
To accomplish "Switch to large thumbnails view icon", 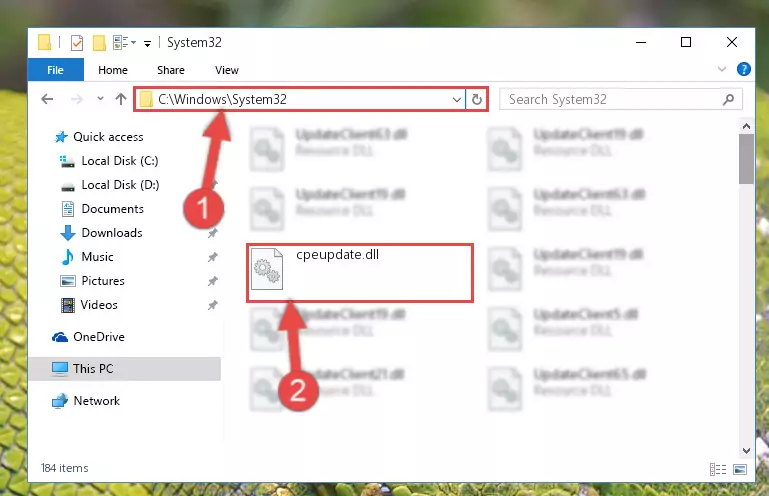I will coord(740,470).
